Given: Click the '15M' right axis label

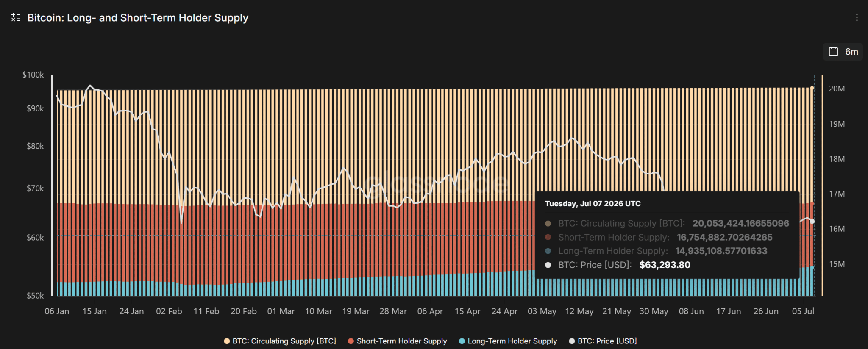Looking at the screenshot, I should pyautogui.click(x=837, y=264).
